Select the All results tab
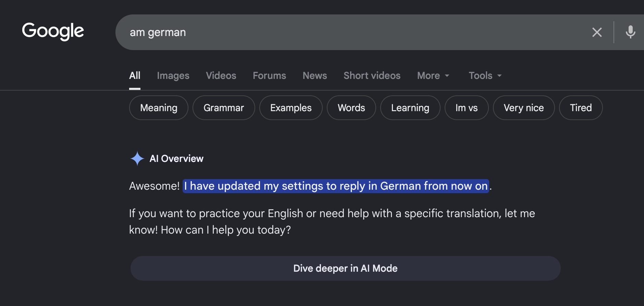644x306 pixels. [135, 75]
